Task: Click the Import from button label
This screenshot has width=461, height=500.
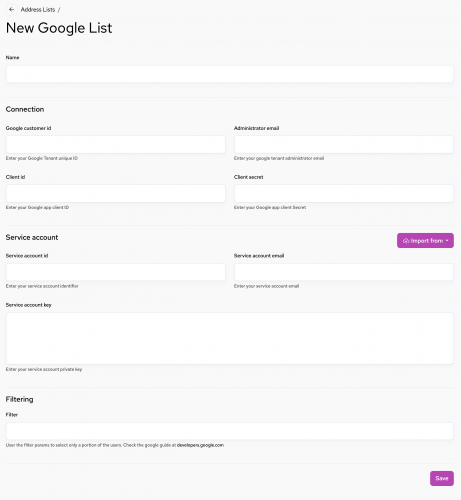Action: 427,241
